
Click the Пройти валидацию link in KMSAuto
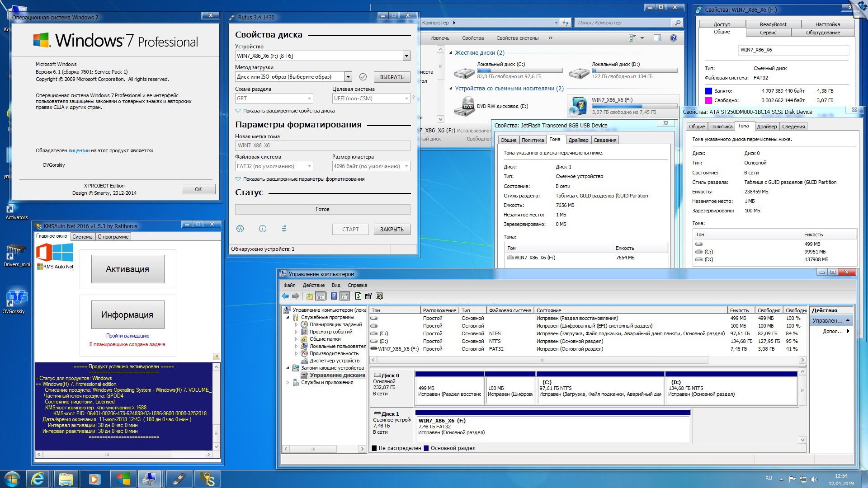click(127, 336)
